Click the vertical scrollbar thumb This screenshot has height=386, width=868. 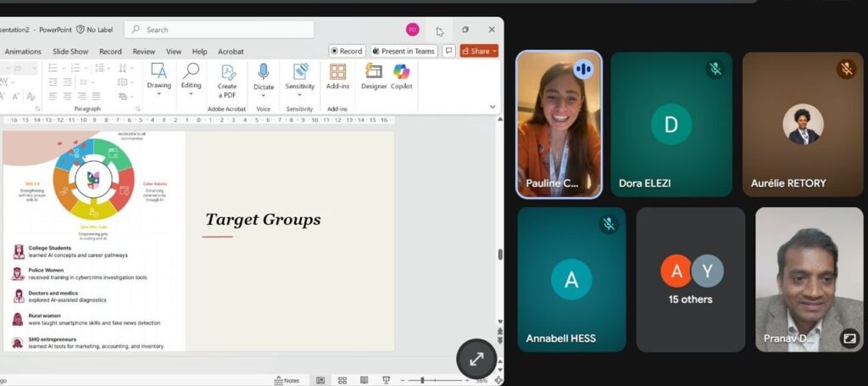[x=500, y=255]
